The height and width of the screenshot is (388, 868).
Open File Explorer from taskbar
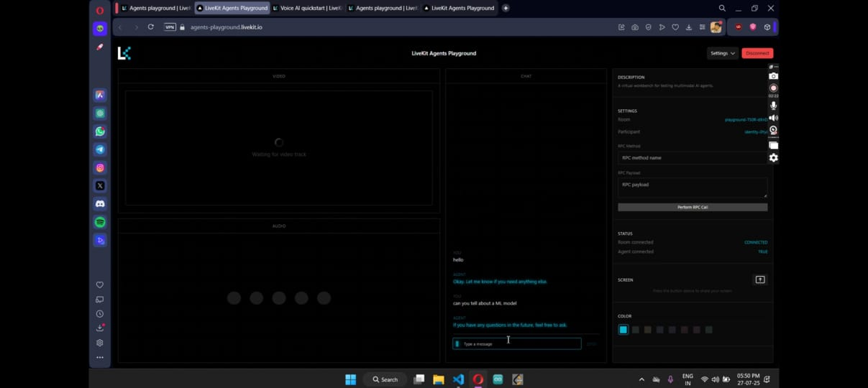point(439,379)
